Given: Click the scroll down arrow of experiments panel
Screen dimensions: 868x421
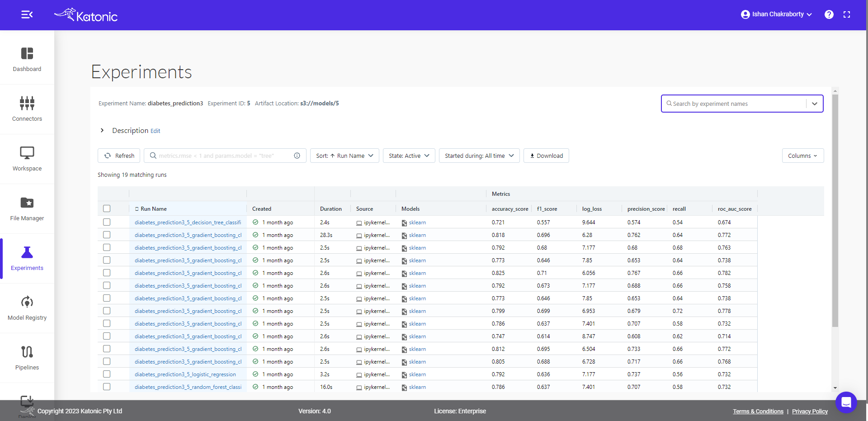Looking at the screenshot, I should 835,388.
